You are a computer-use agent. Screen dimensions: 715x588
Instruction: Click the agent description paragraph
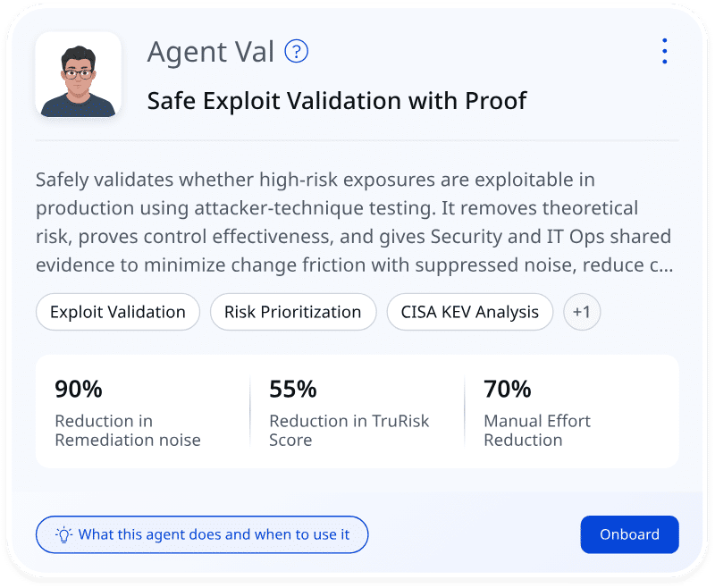pyautogui.click(x=353, y=223)
